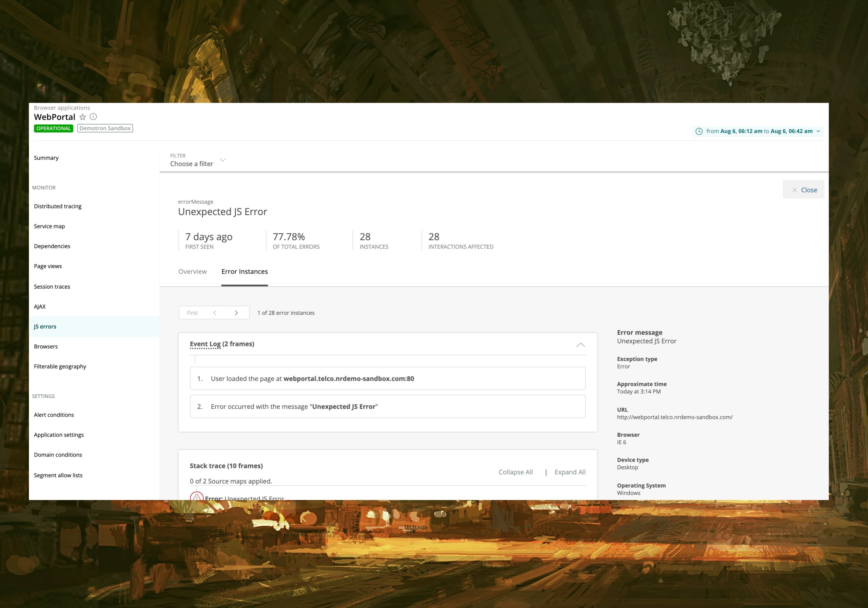Click the red error warning icon in the stack trace
Screen dimensions: 868x608
click(x=196, y=496)
